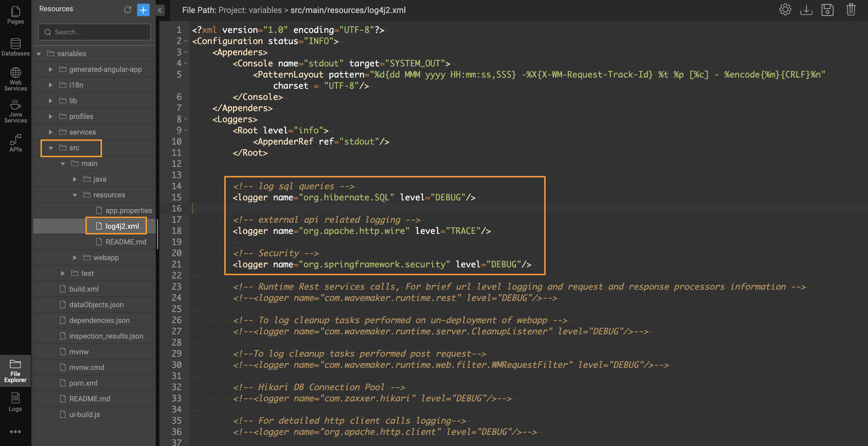Refresh the Resources tree
This screenshot has height=446, width=868.
(x=127, y=9)
